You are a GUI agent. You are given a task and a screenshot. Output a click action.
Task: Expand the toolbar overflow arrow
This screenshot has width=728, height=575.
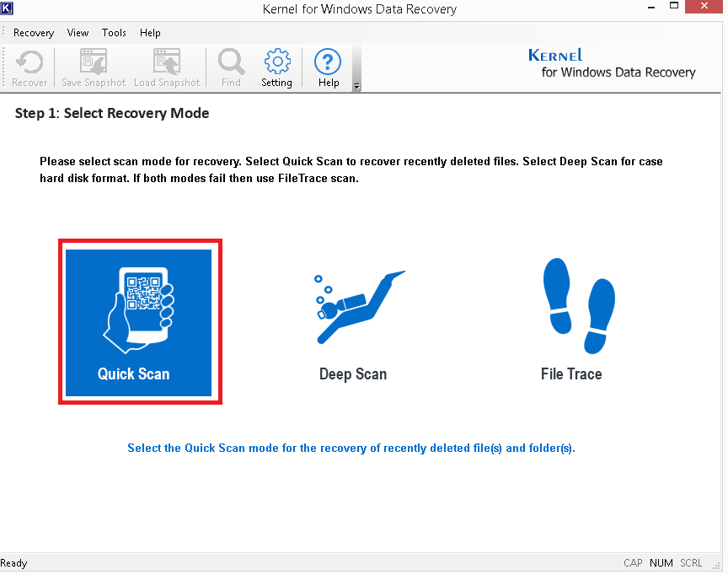click(x=356, y=86)
